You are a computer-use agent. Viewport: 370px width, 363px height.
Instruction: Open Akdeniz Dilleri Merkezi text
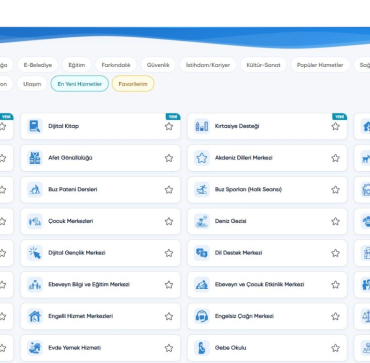[x=244, y=158]
